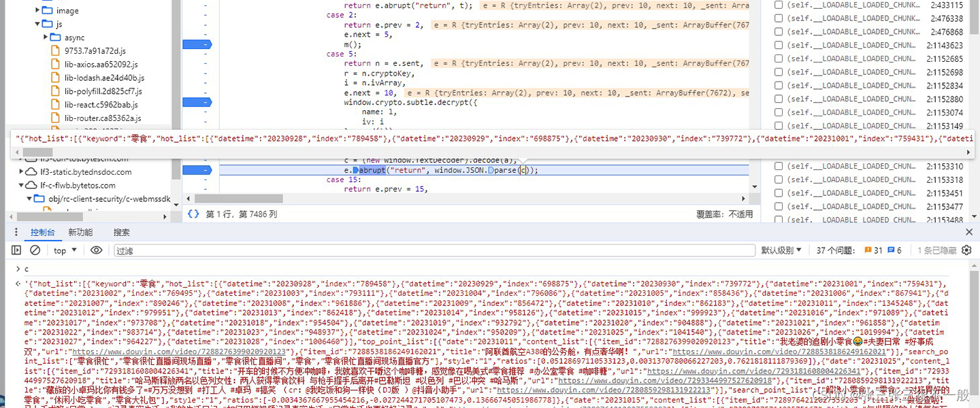
Task: Check breakpoint checkbox at 2:1143623
Action: pos(778,45)
